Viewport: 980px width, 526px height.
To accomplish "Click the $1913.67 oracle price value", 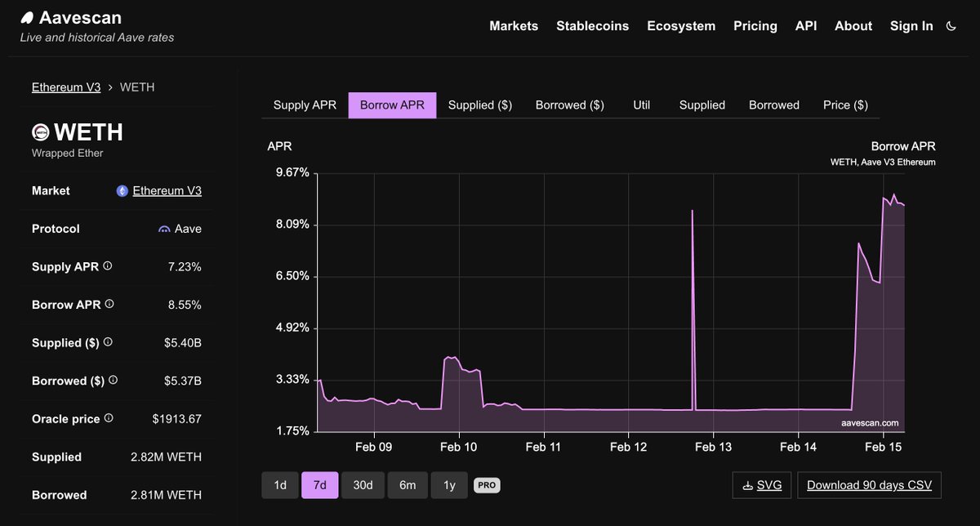I will click(176, 419).
